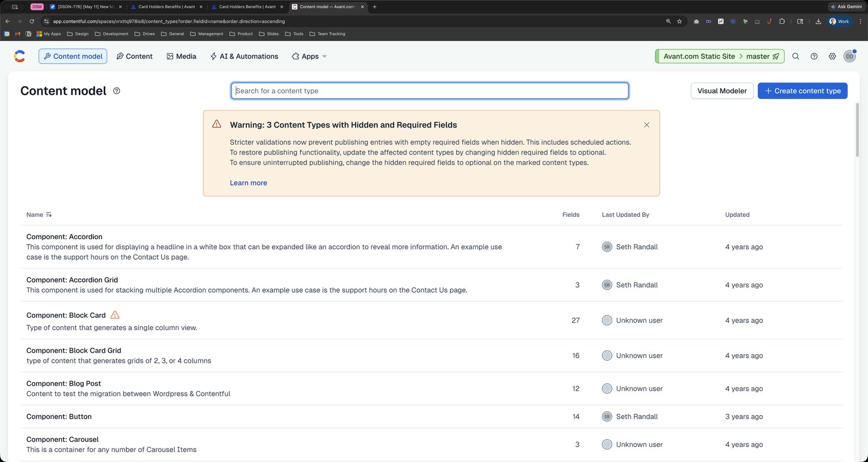Open a new browser tab with the plus button
The image size is (868, 462).
point(374,7)
